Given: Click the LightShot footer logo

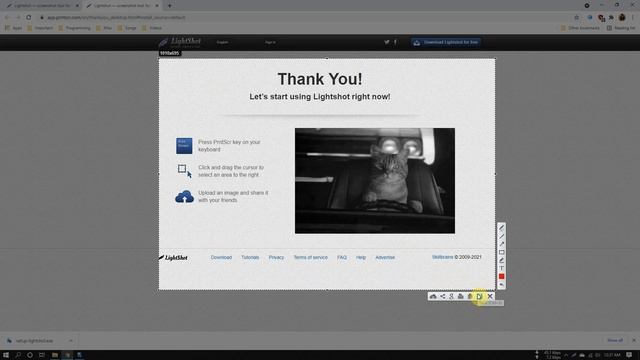Looking at the screenshot, I should [x=173, y=258].
